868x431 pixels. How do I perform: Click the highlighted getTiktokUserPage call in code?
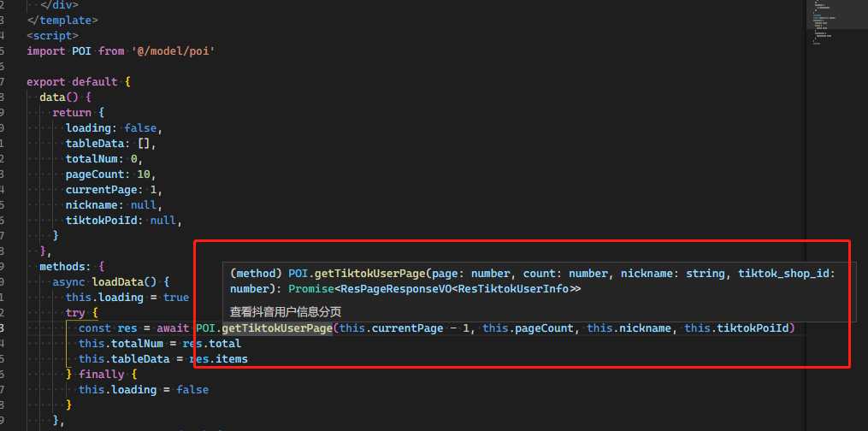277,328
